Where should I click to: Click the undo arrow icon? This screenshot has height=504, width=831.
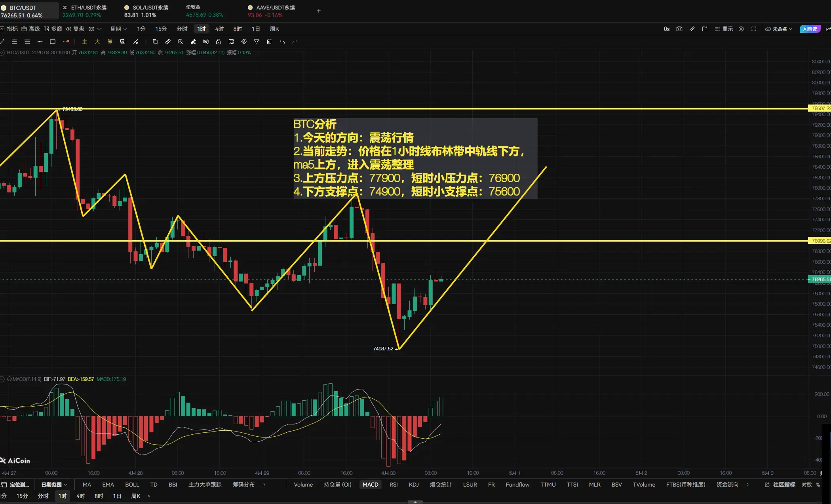[x=282, y=42]
